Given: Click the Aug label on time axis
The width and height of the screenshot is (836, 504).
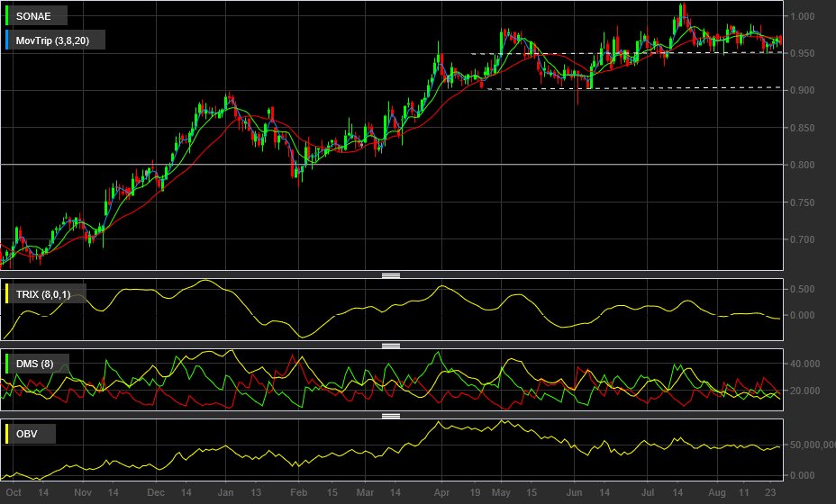Looking at the screenshot, I should coord(717,492).
